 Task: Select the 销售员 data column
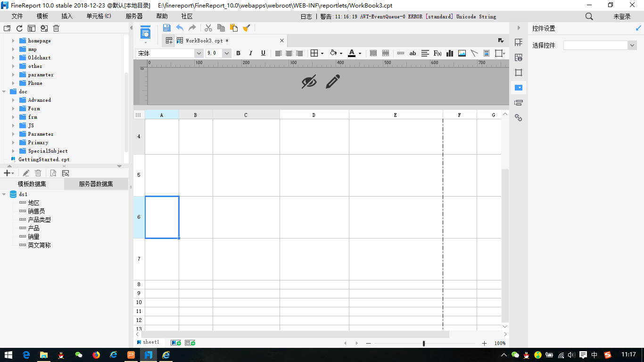[x=36, y=211]
